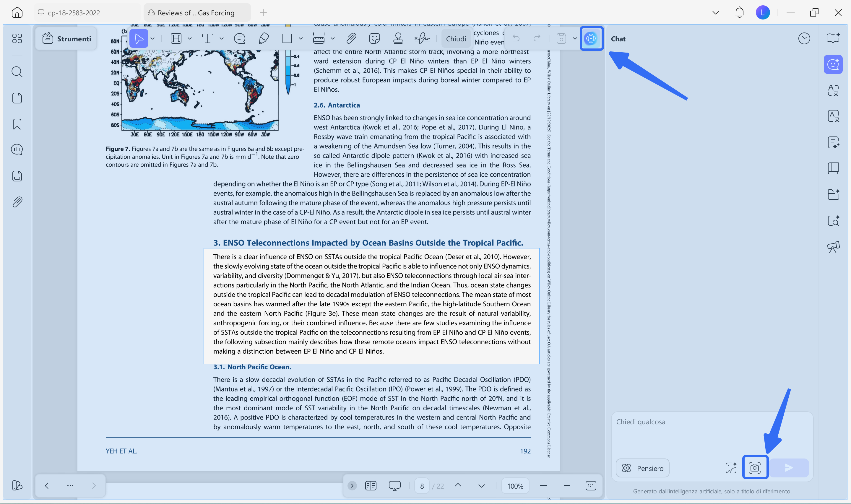The height and width of the screenshot is (504, 851).
Task: Select the text box tool
Action: pos(207,38)
